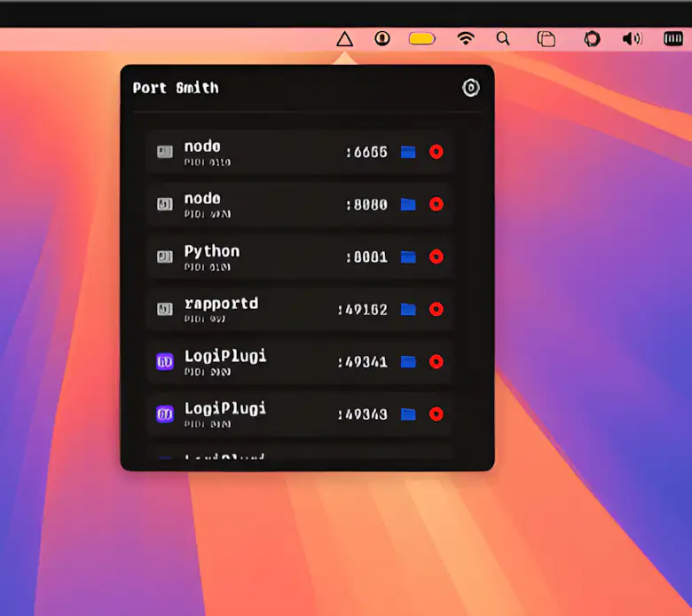The height and width of the screenshot is (616, 692).
Task: Terminate the topmost node process
Action: click(x=436, y=152)
